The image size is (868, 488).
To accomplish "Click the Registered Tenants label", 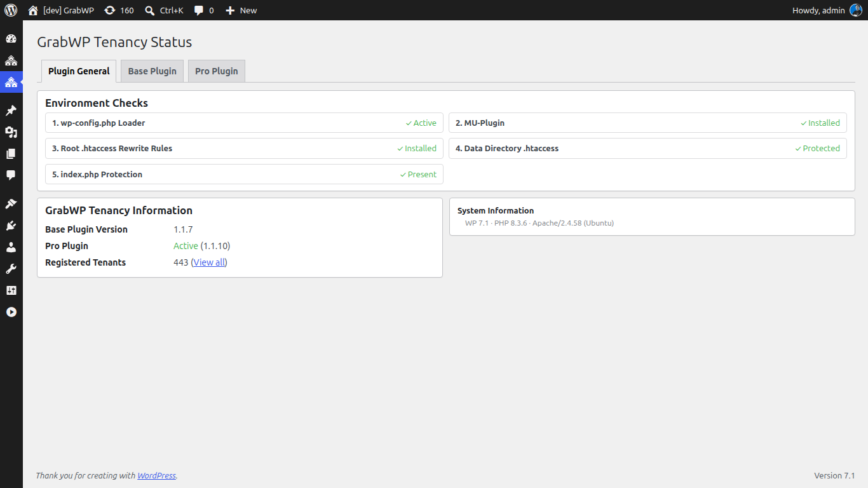I will click(x=86, y=262).
